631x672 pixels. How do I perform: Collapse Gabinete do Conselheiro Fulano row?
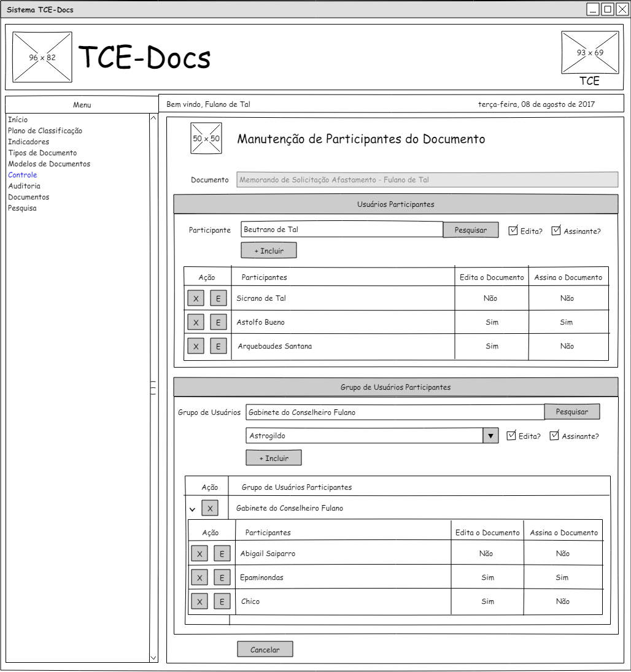click(x=192, y=509)
